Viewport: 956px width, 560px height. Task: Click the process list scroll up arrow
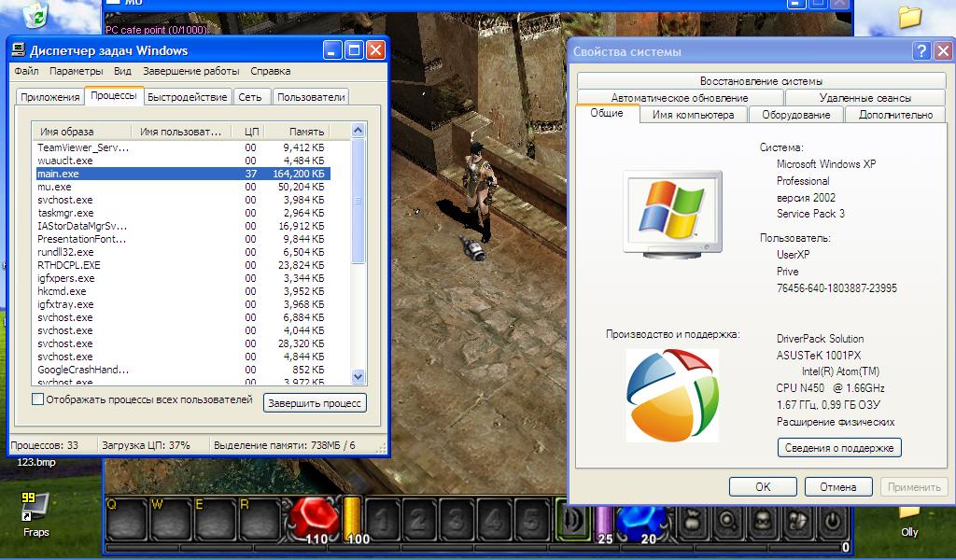tap(358, 130)
